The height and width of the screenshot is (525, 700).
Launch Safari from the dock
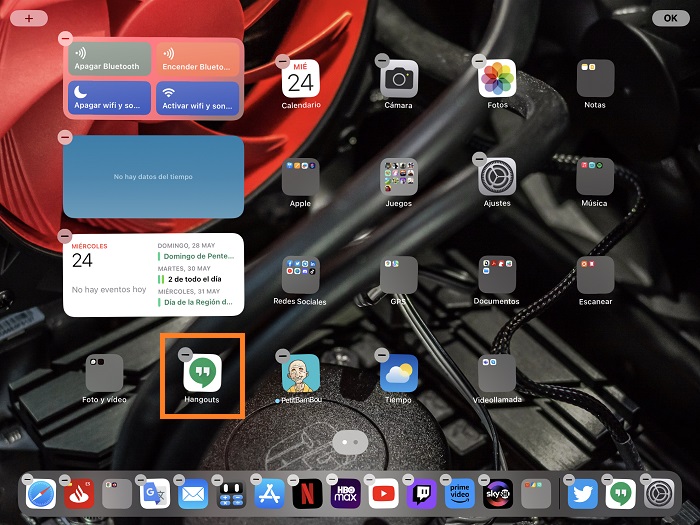click(x=41, y=494)
